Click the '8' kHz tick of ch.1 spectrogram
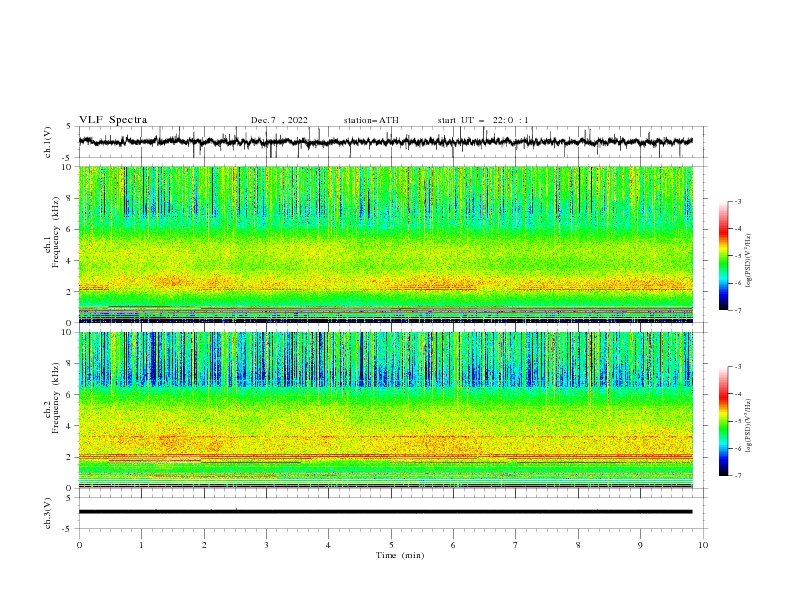The width and height of the screenshot is (792, 612). [x=70, y=198]
